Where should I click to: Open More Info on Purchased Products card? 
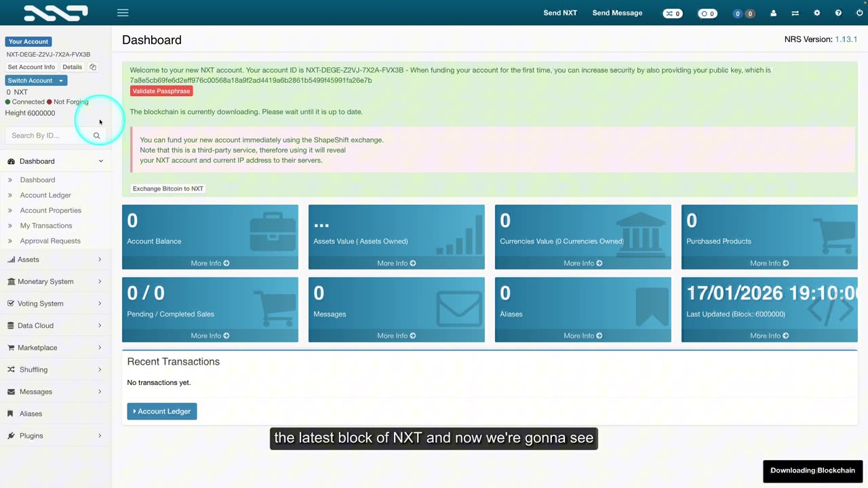[770, 263]
